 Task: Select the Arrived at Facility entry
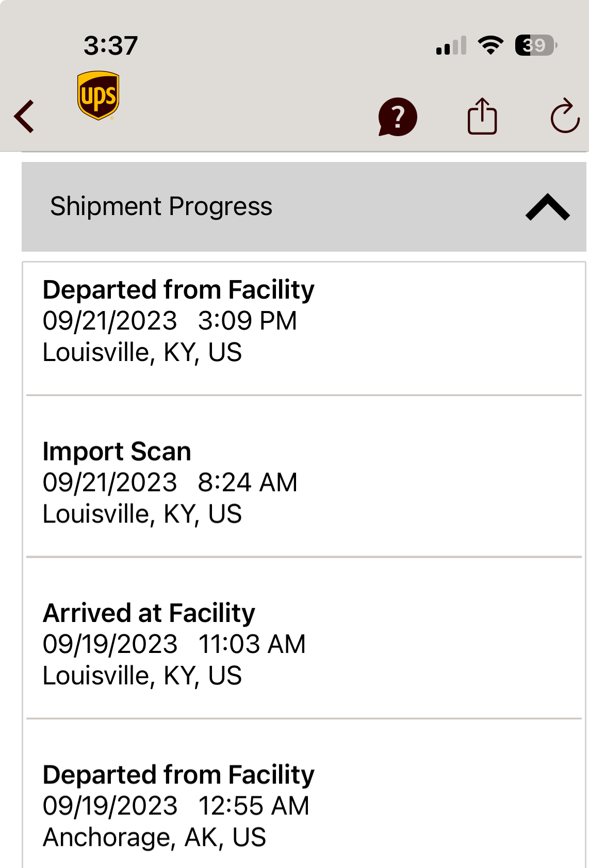point(149,613)
